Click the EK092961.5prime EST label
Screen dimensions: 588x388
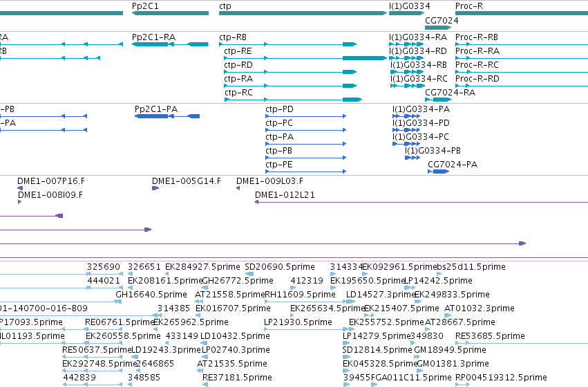pos(400,267)
